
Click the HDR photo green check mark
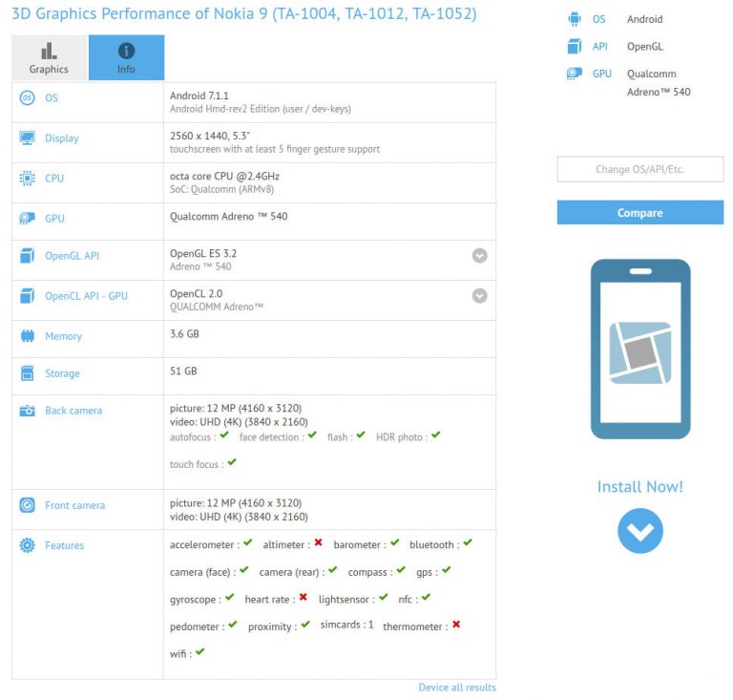[x=435, y=435]
